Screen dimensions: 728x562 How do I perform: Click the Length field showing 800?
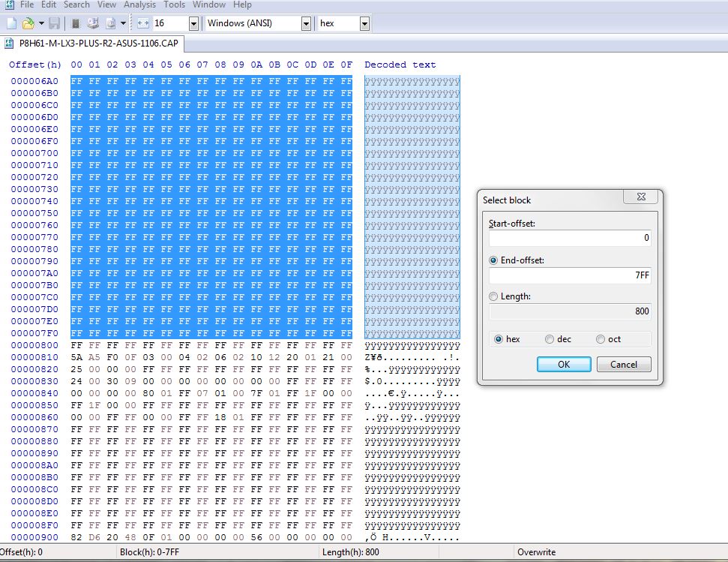[x=570, y=311]
